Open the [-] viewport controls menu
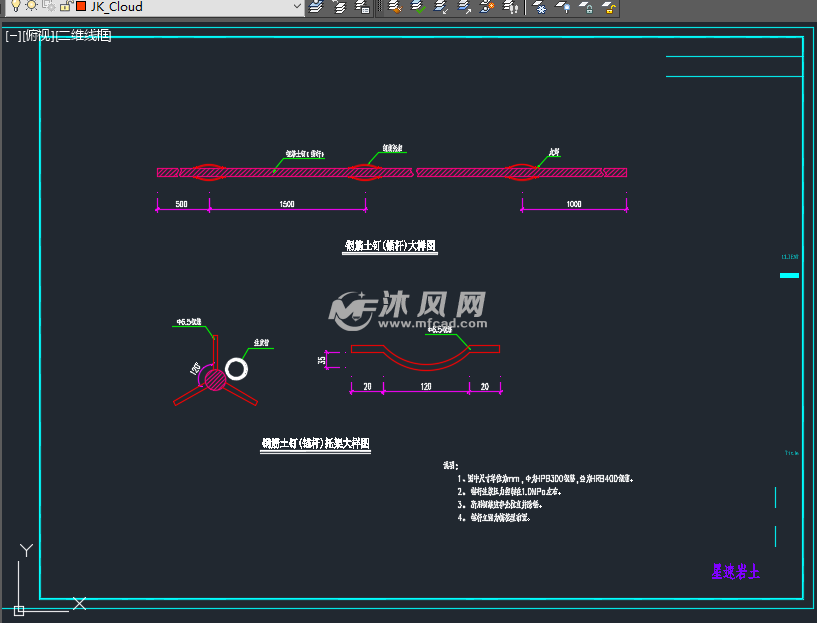817x623 pixels. click(x=13, y=36)
